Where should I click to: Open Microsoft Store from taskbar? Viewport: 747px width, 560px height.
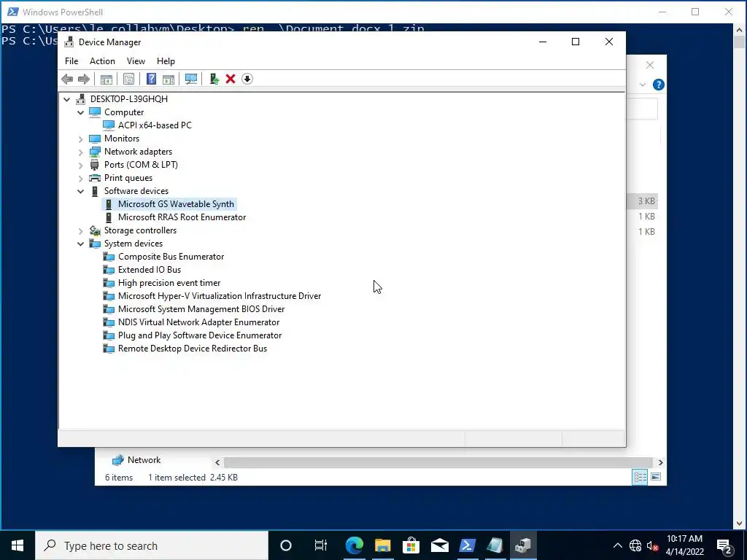(411, 545)
